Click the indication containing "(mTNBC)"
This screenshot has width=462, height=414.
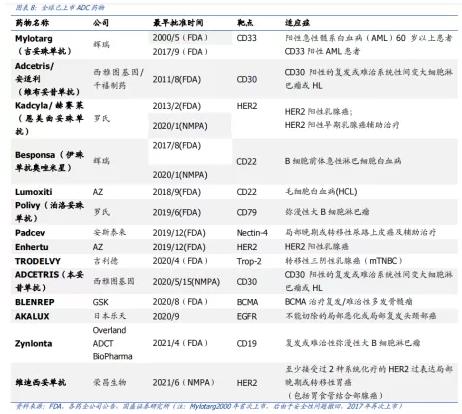coord(344,261)
